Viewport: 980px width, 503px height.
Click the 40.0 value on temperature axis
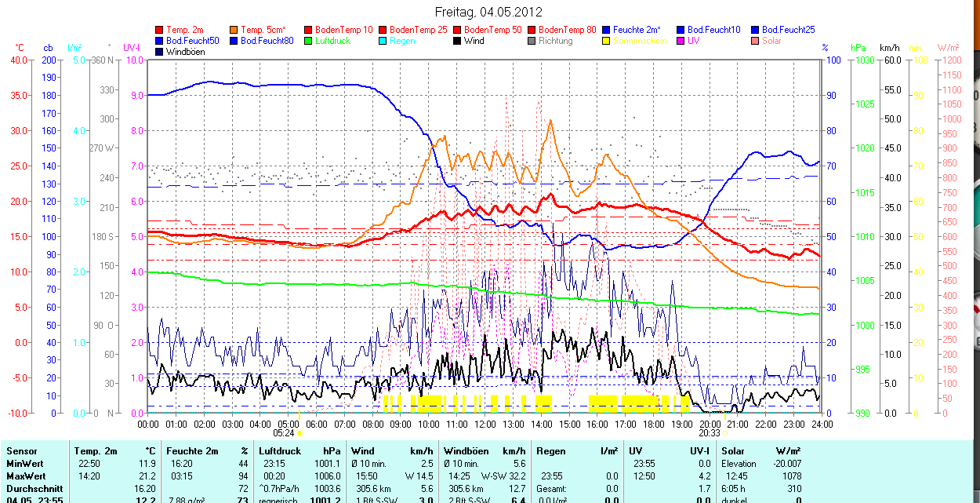19,60
